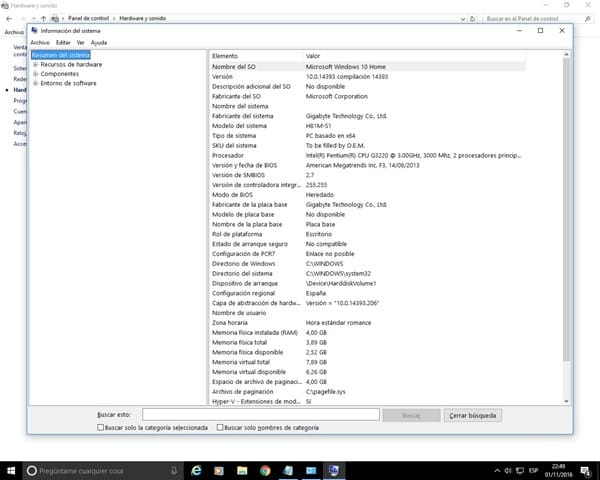Viewport: 600px width, 480px height.
Task: Select the 'Modelo del sistema' row
Action: pyautogui.click(x=367, y=126)
